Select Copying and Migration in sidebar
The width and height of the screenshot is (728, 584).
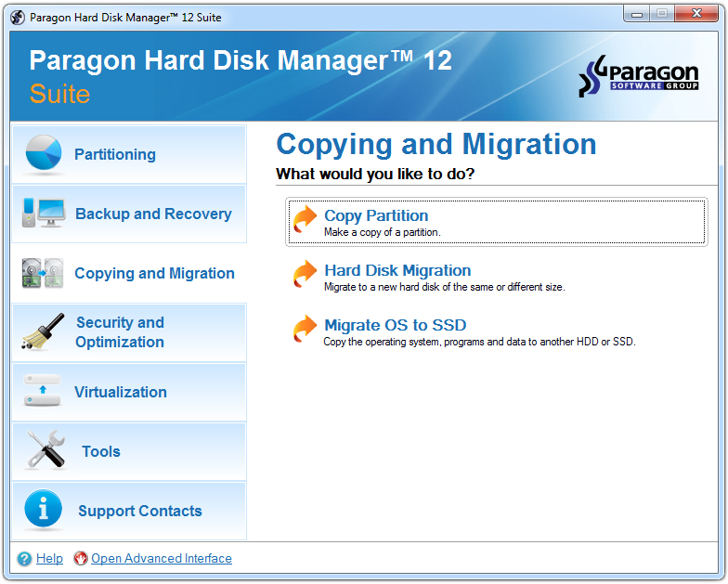click(129, 273)
